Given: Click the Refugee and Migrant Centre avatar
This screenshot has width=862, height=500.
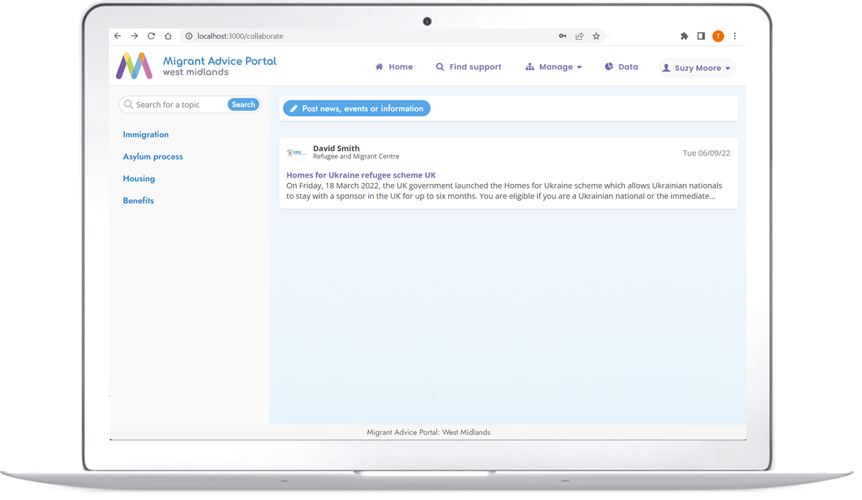Looking at the screenshot, I should click(x=296, y=153).
